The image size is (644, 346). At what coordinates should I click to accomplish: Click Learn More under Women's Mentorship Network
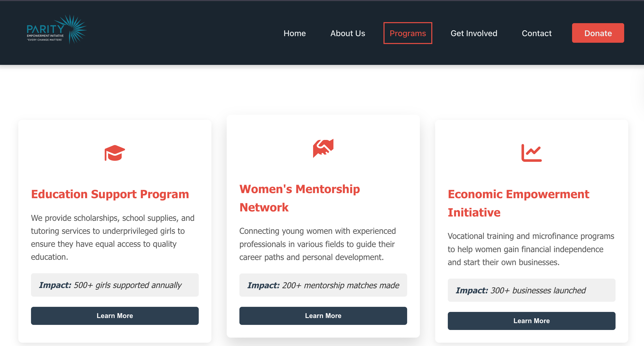coord(323,316)
